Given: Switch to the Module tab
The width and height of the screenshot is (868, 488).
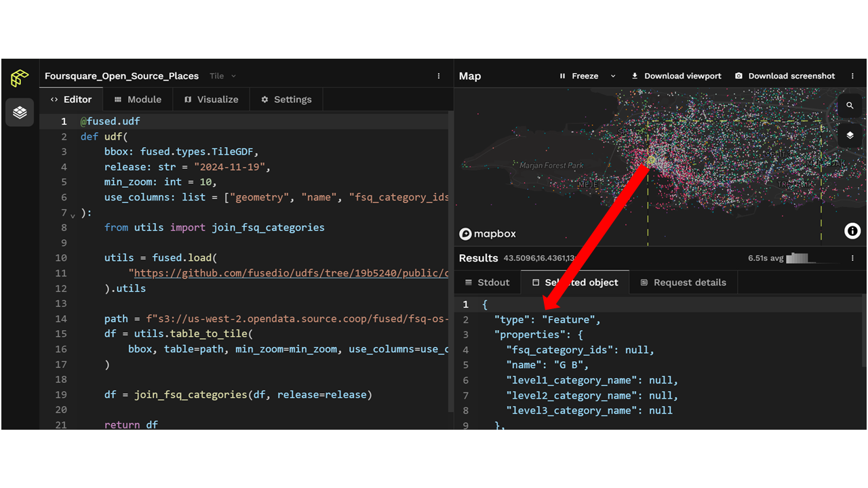Looking at the screenshot, I should [138, 99].
